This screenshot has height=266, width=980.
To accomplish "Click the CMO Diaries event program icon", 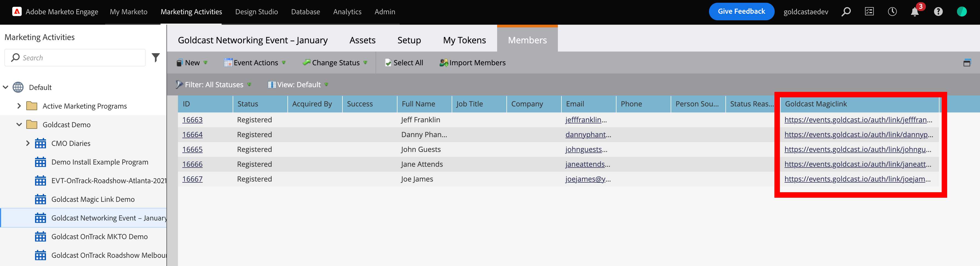I will coord(40,143).
